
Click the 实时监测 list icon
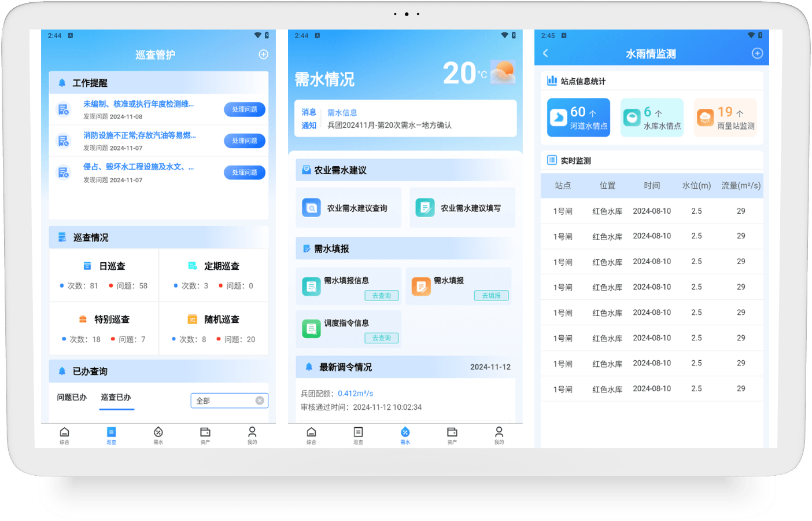coord(552,160)
